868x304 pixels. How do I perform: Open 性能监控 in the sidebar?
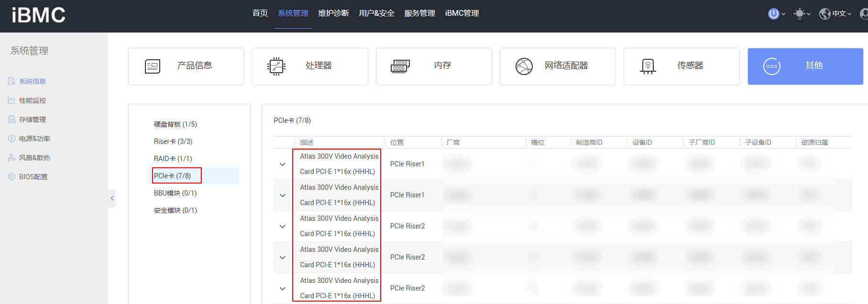tap(33, 100)
